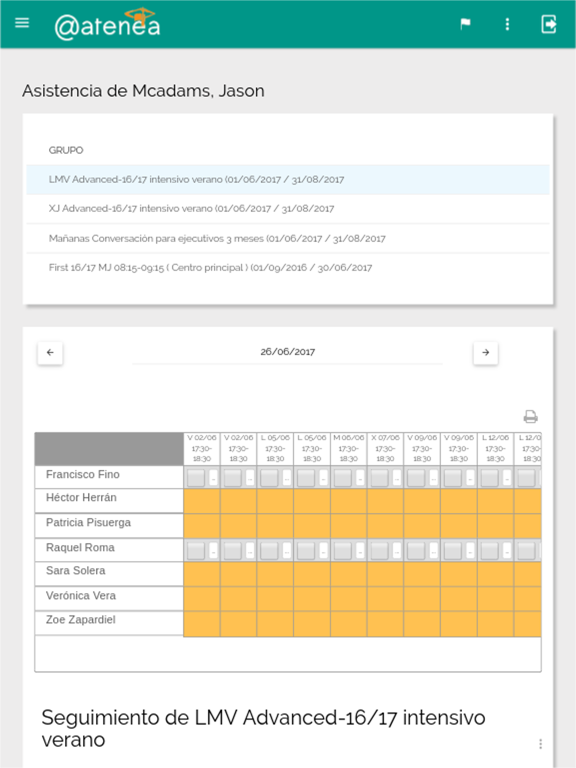Screen dimensions: 576x768
Task: Toggle Raquel Roma attendance box for X 07/06
Action: tap(379, 551)
